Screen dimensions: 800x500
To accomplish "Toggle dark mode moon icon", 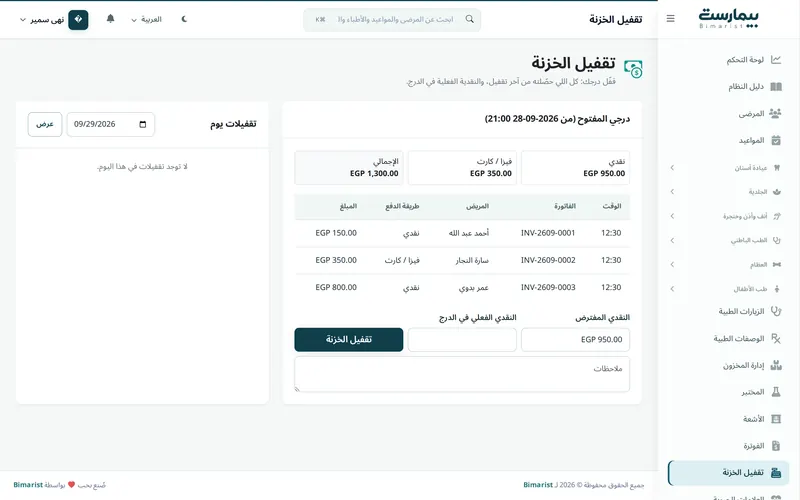I will 184,19.
